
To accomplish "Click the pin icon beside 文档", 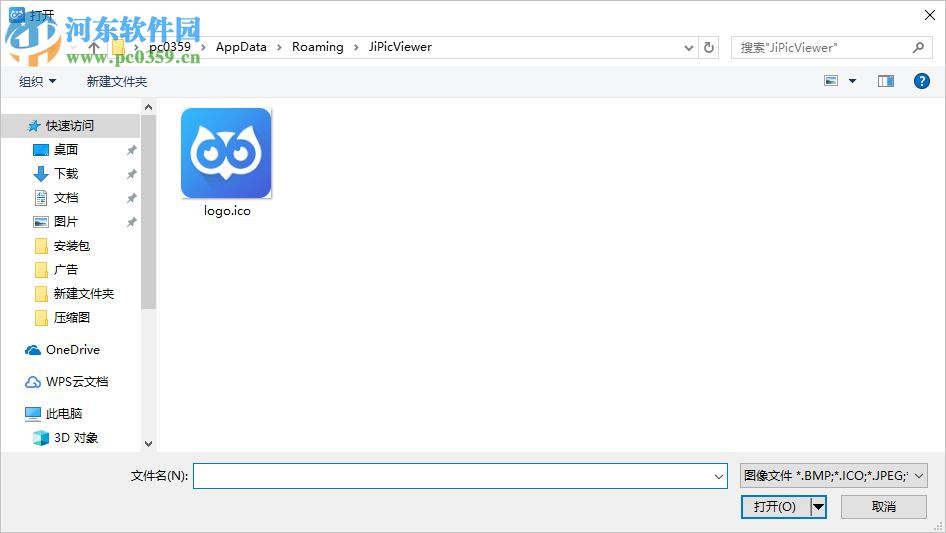I will pos(131,198).
